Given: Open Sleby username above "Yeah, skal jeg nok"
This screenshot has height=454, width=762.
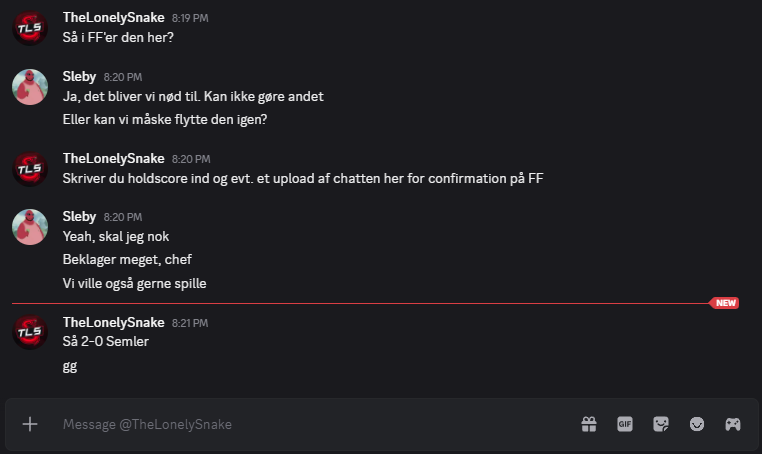Looking at the screenshot, I should 79,217.
